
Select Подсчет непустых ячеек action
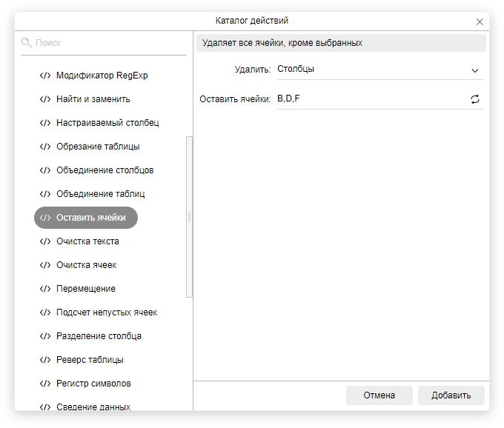[106, 312]
